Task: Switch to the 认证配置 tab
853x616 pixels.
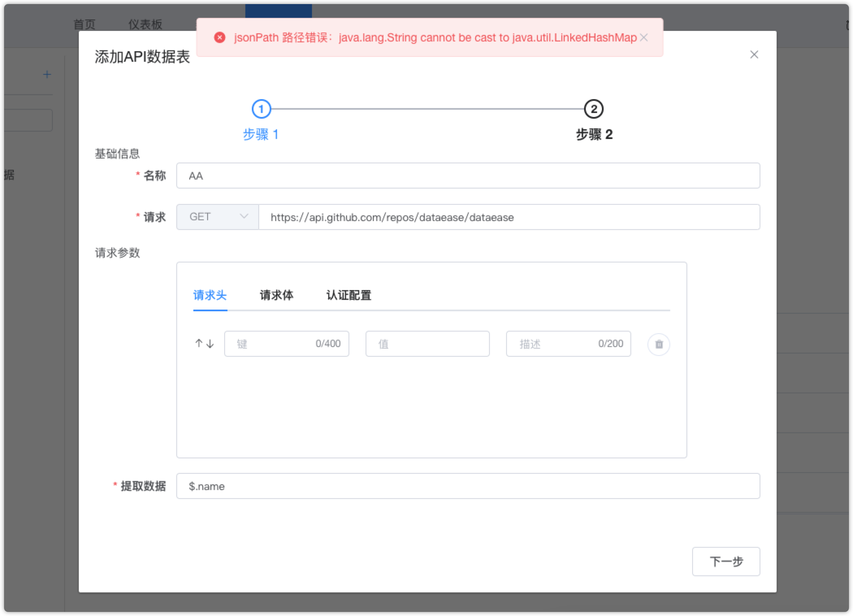Action: click(x=347, y=295)
